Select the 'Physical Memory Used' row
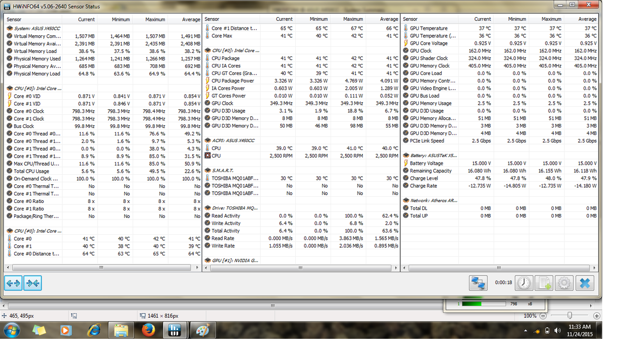644x360 pixels. pyautogui.click(x=102, y=58)
